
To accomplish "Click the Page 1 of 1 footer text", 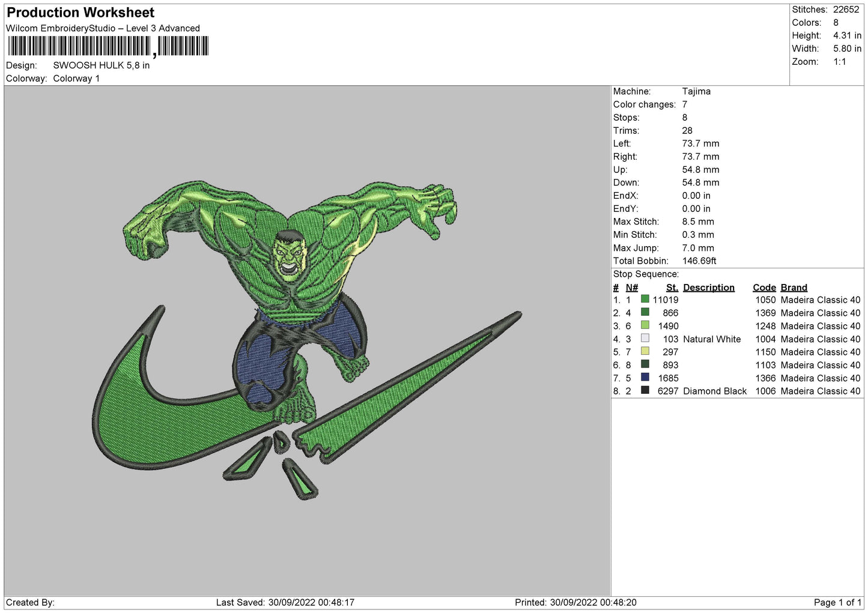I will [x=837, y=602].
